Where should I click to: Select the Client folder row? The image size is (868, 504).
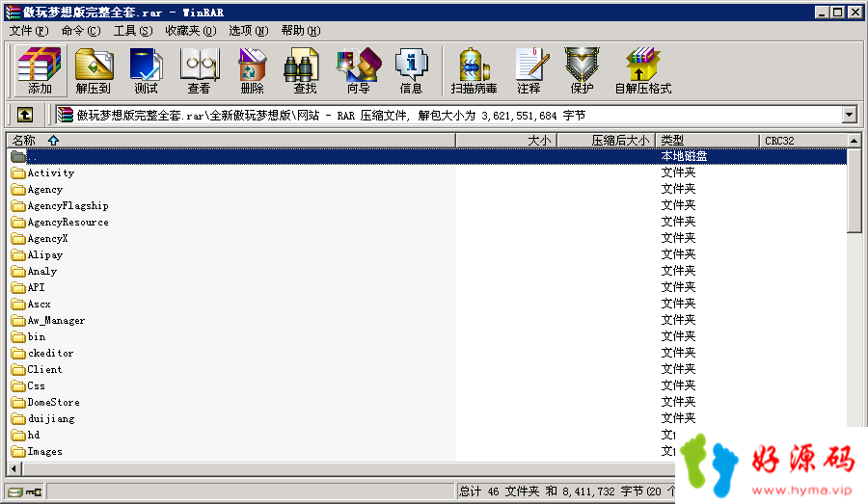427,369
